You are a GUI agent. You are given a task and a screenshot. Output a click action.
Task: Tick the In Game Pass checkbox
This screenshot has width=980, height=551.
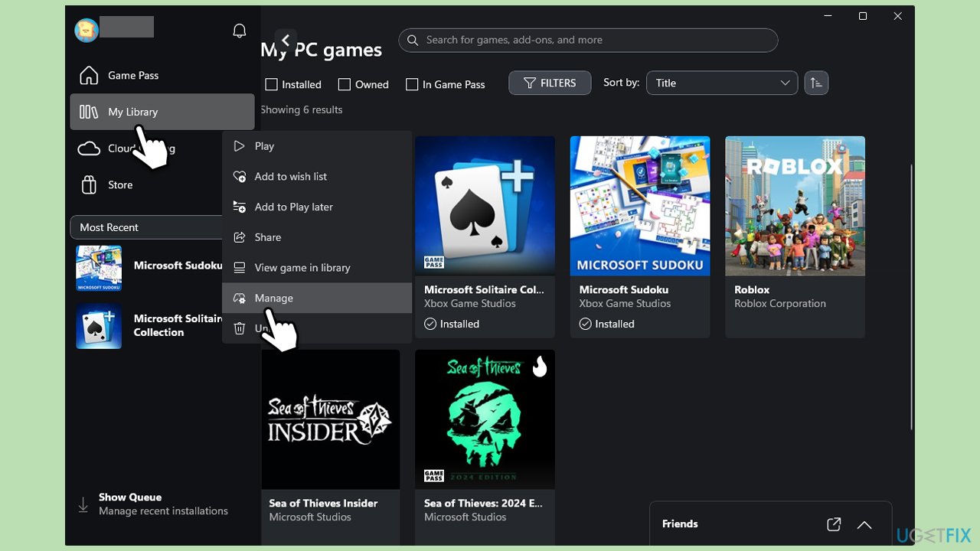pyautogui.click(x=412, y=84)
